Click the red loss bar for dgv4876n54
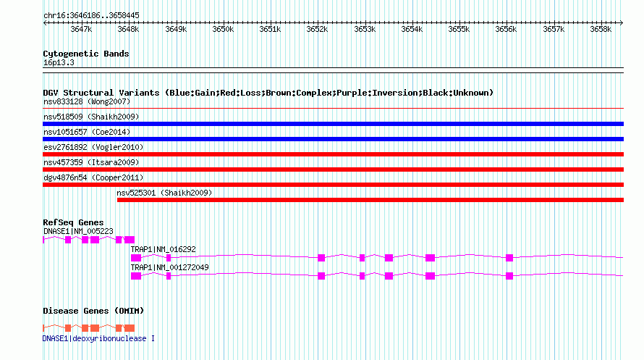This screenshot has height=360, width=644. pos(333,185)
